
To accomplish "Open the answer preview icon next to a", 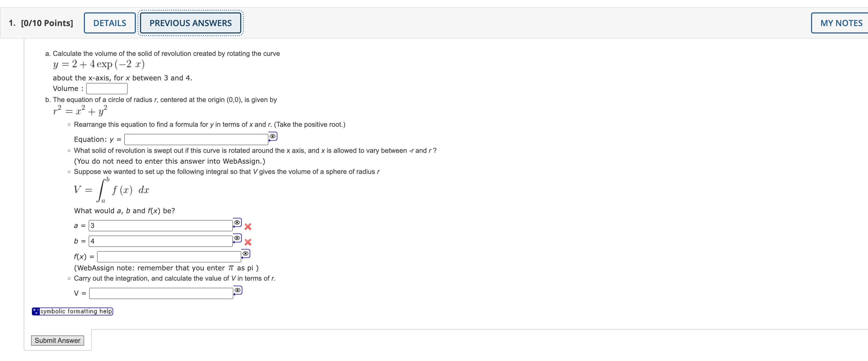I will pos(237,223).
